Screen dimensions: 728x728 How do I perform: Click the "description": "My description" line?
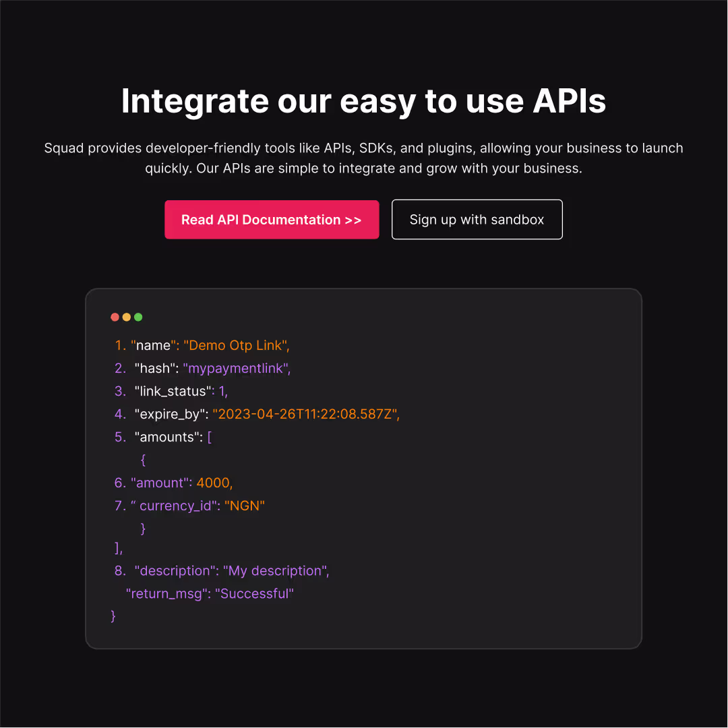(222, 571)
